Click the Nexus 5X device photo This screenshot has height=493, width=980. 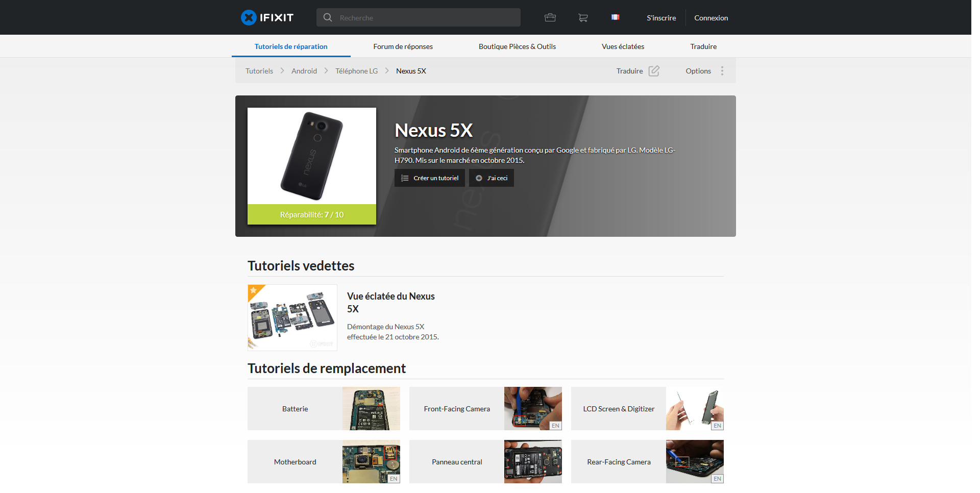[312, 156]
